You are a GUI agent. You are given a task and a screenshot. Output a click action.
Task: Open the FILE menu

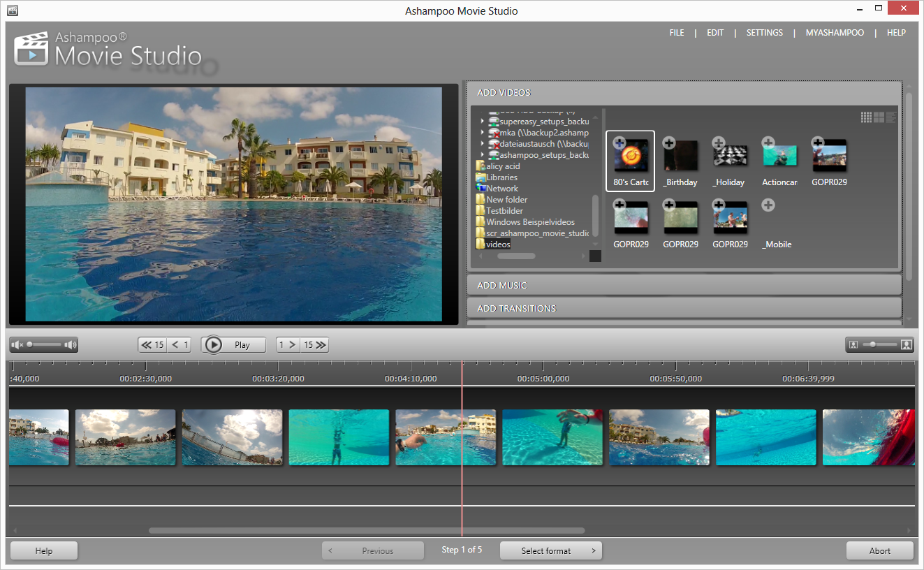[676, 32]
